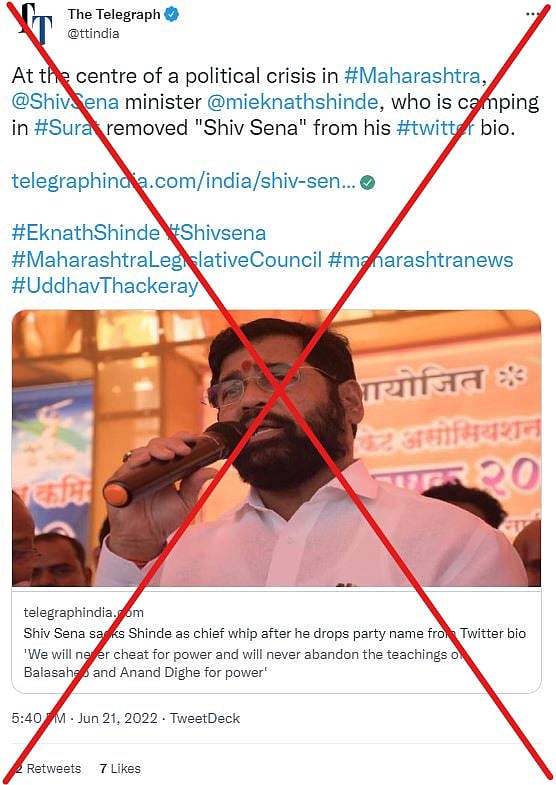556x785 pixels.
Task: Open the #Shivsena hashtag below the link
Action: pyautogui.click(x=217, y=233)
